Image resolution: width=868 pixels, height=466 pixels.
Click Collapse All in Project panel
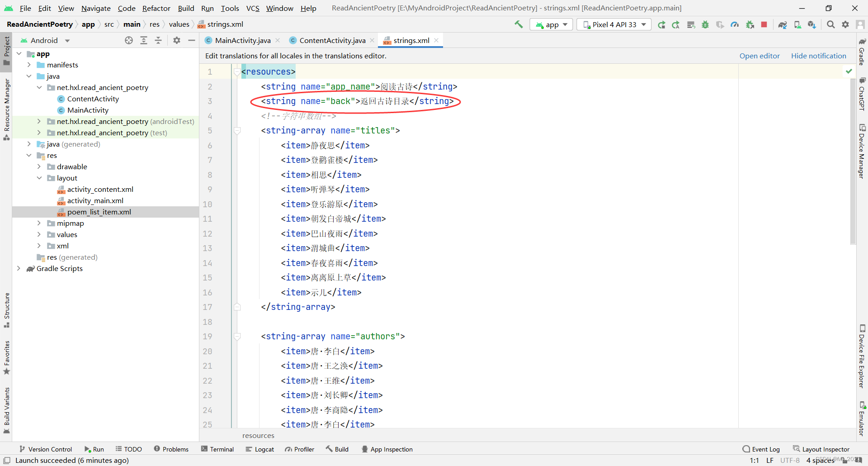point(158,40)
